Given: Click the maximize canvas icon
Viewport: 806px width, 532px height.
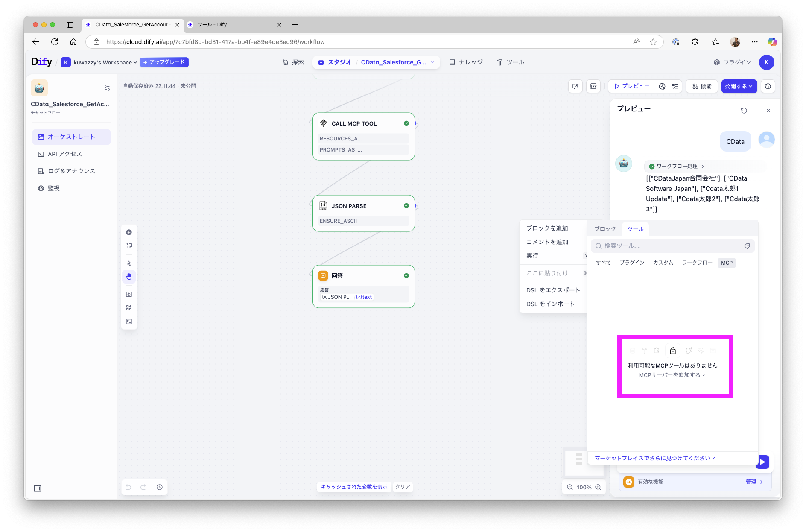Looking at the screenshot, I should 129,322.
